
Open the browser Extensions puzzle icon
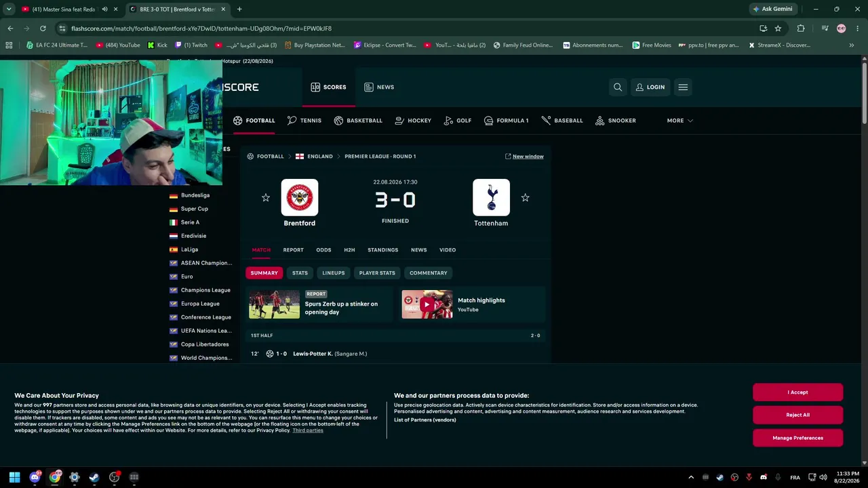(x=801, y=28)
